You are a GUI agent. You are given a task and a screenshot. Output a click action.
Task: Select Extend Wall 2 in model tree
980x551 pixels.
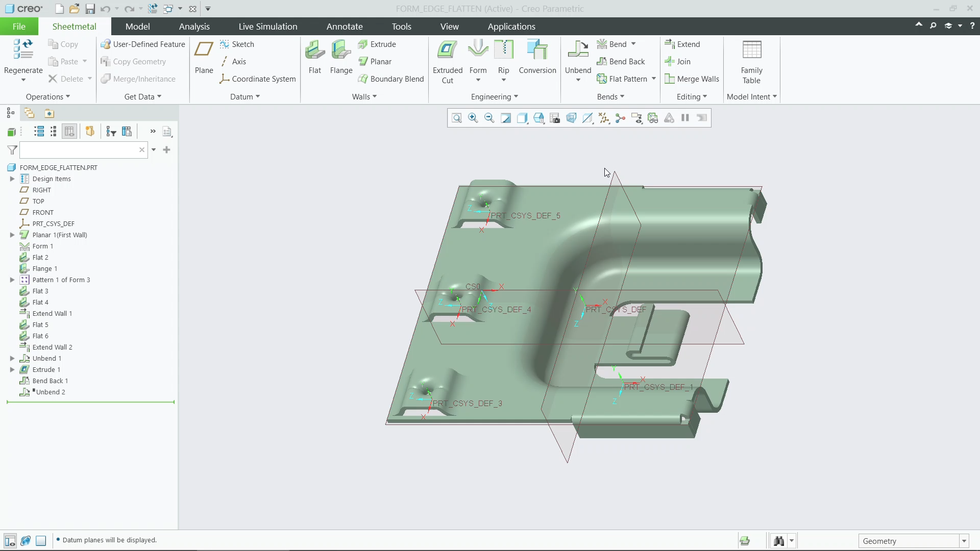52,347
